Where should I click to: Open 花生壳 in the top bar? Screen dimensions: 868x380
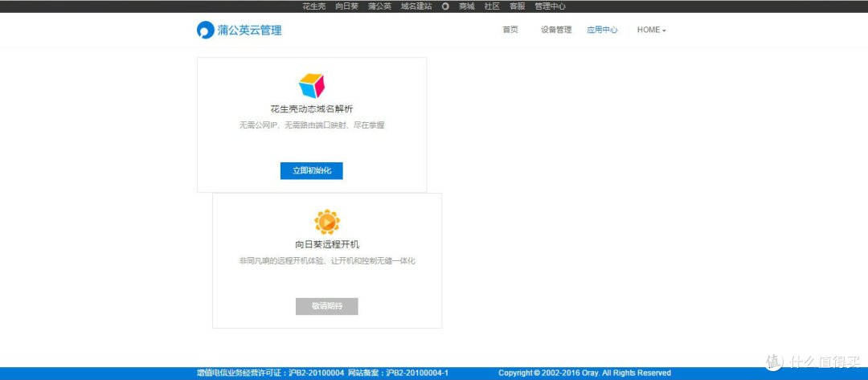[x=314, y=6]
